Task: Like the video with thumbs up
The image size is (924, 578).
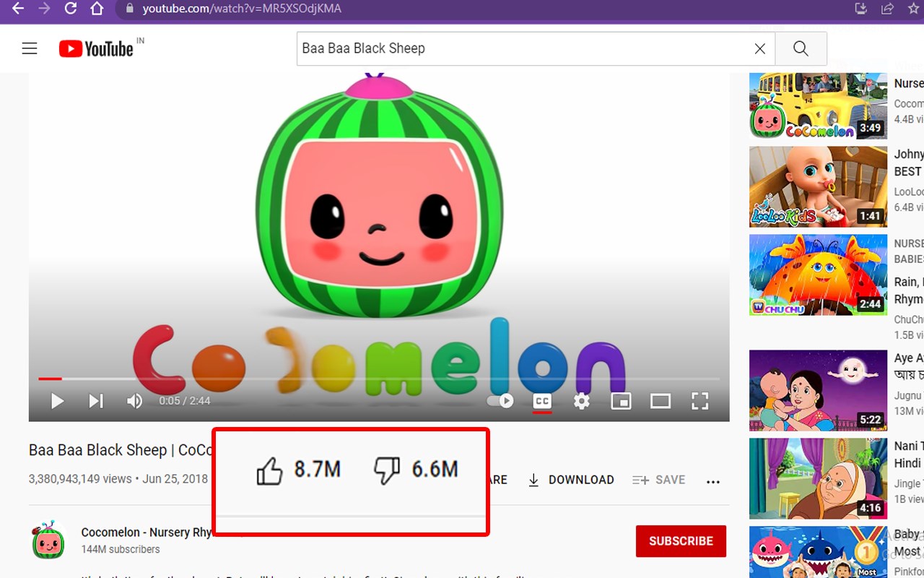Action: (269, 472)
